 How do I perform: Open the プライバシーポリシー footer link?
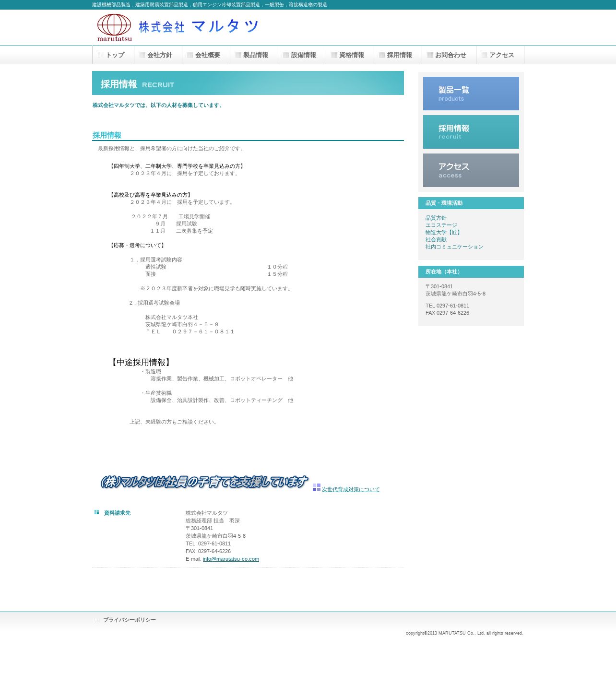click(130, 620)
